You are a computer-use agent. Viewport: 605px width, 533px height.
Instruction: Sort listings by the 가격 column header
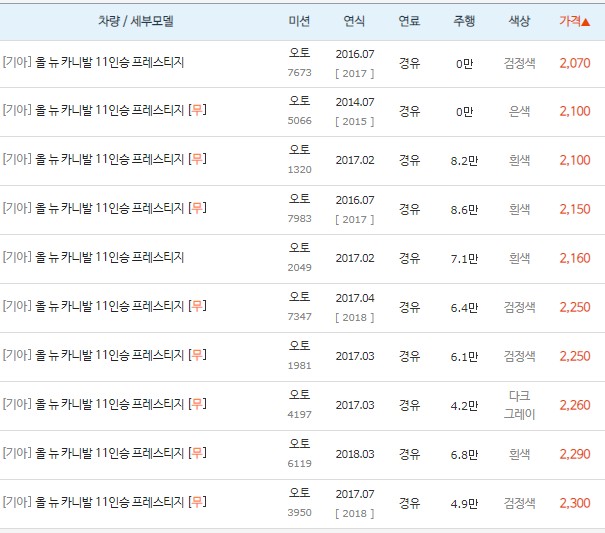click(x=575, y=21)
